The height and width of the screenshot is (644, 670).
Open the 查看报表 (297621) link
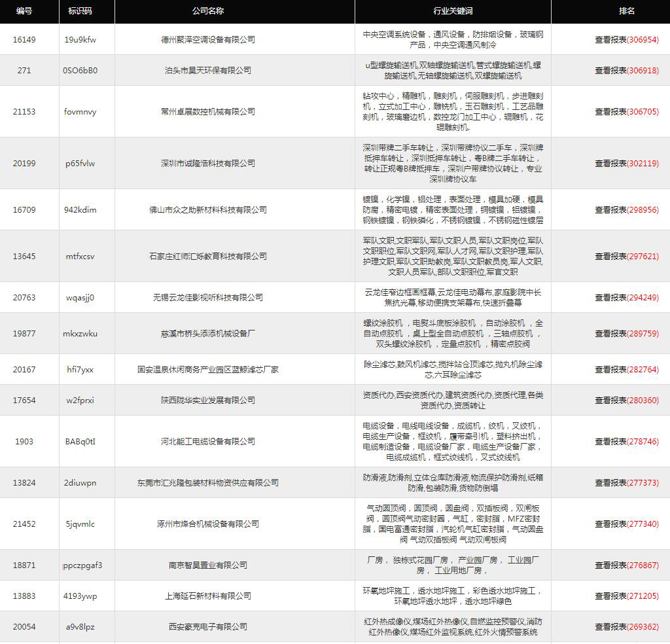tap(626, 256)
